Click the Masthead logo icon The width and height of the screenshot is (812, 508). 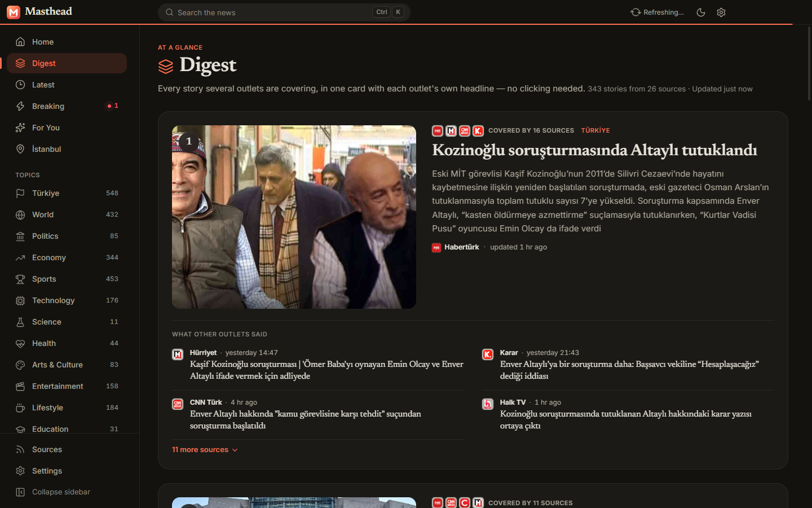14,12
